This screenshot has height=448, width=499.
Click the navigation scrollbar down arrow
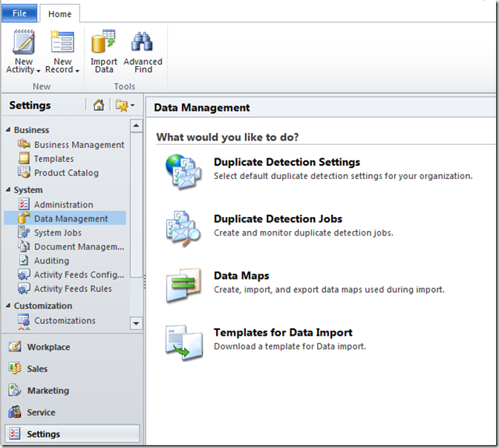click(x=136, y=323)
